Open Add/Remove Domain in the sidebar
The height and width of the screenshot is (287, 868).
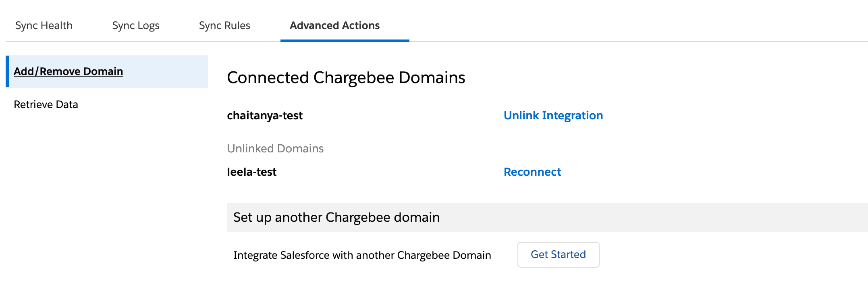click(x=69, y=71)
